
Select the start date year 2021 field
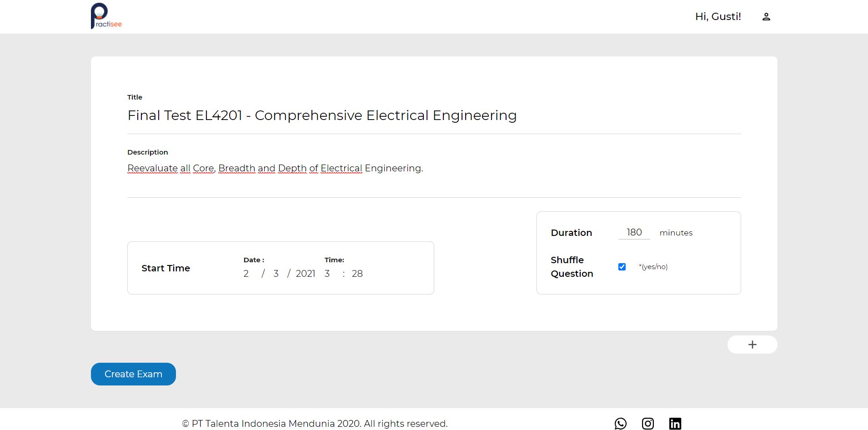coord(306,274)
